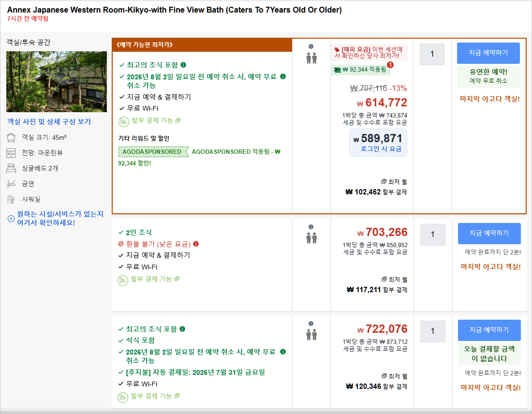This screenshot has height=414, width=532.
Task: Open room quantity dropdown for ₩703,266 offer
Action: click(x=432, y=235)
